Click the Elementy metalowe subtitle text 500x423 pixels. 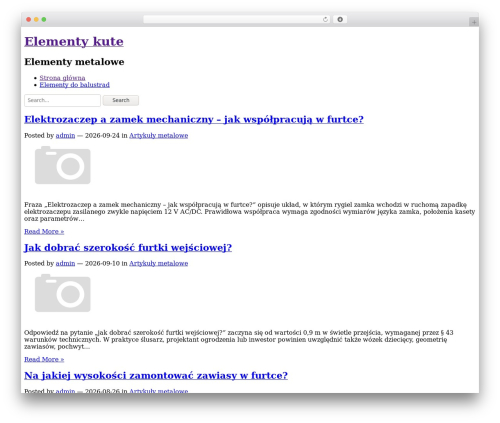74,62
